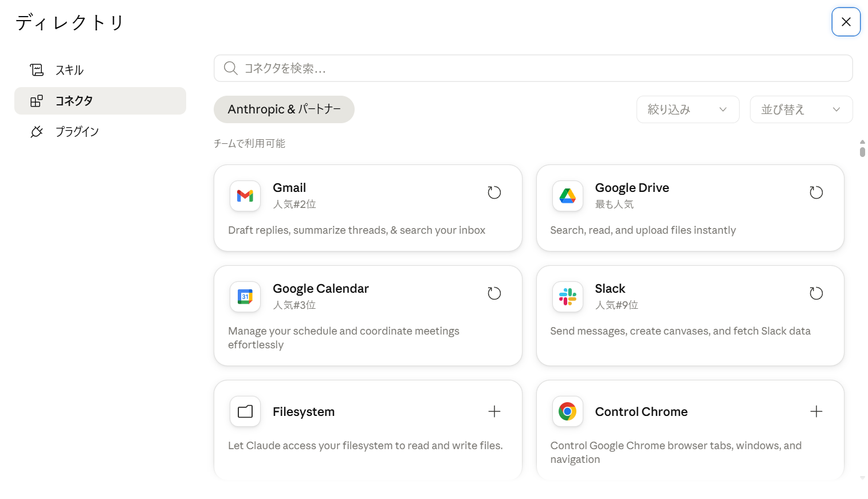This screenshot has width=868, height=499.
Task: Click the Gmail logo icon
Action: [245, 196]
